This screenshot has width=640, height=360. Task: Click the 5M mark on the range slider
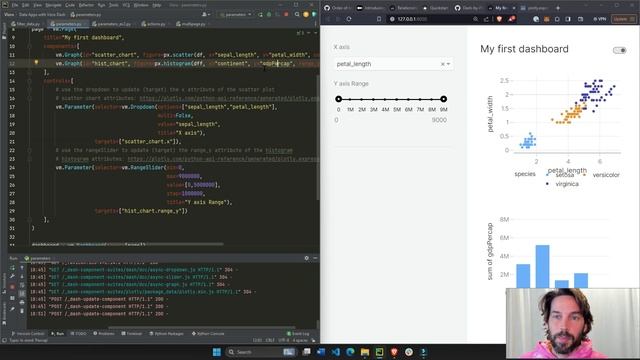397,109
